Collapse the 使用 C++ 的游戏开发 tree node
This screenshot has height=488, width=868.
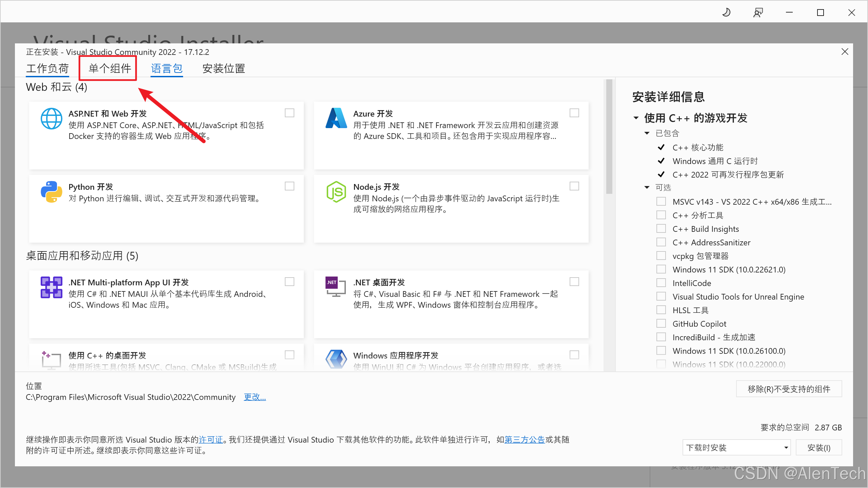(x=636, y=118)
